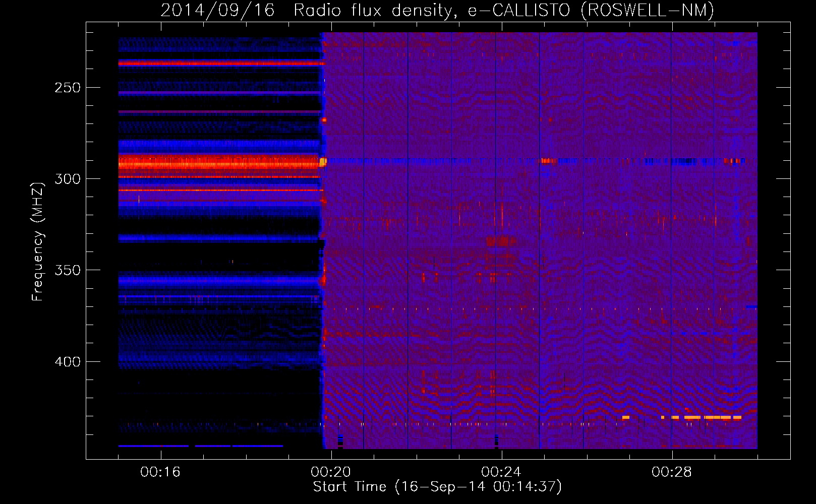Click the plot title with the e-CALLISTO text
The width and height of the screenshot is (816, 504).
coord(437,11)
